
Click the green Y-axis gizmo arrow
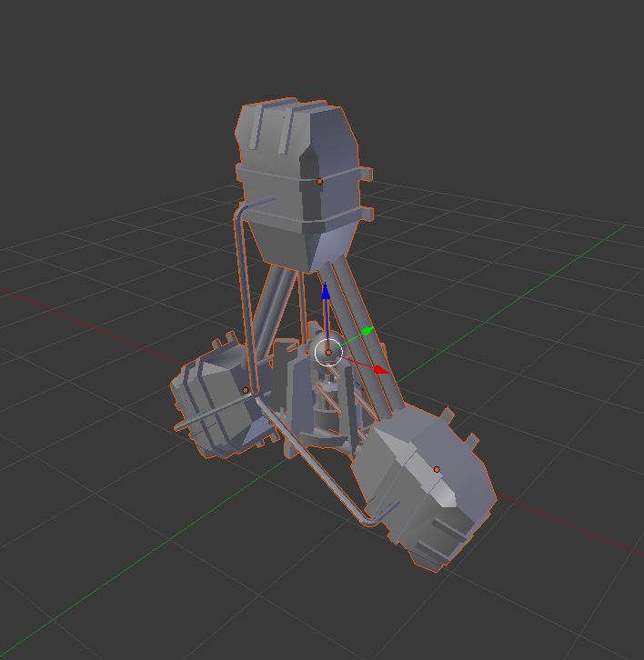click(368, 330)
